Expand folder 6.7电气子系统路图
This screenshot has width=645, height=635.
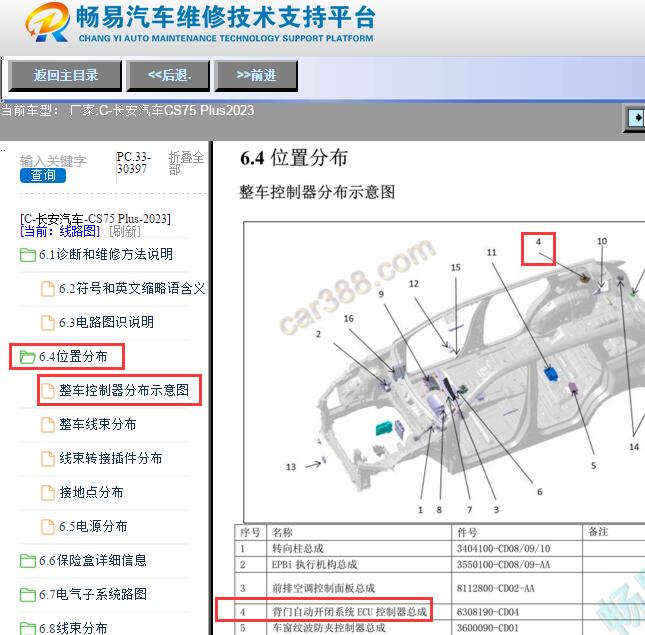click(x=93, y=594)
